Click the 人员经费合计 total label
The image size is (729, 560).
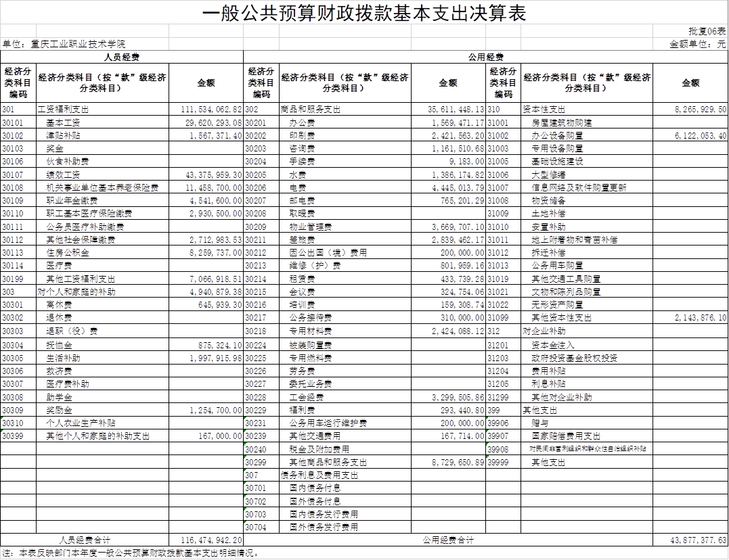[x=85, y=540]
